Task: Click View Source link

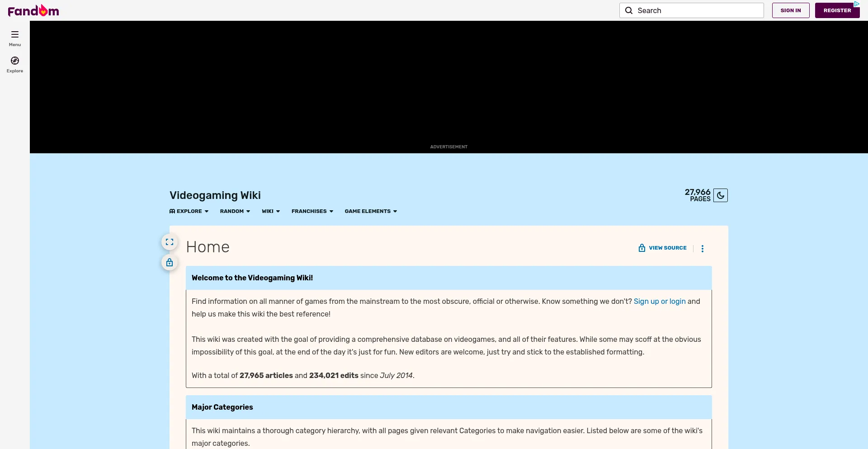Action: (x=663, y=248)
